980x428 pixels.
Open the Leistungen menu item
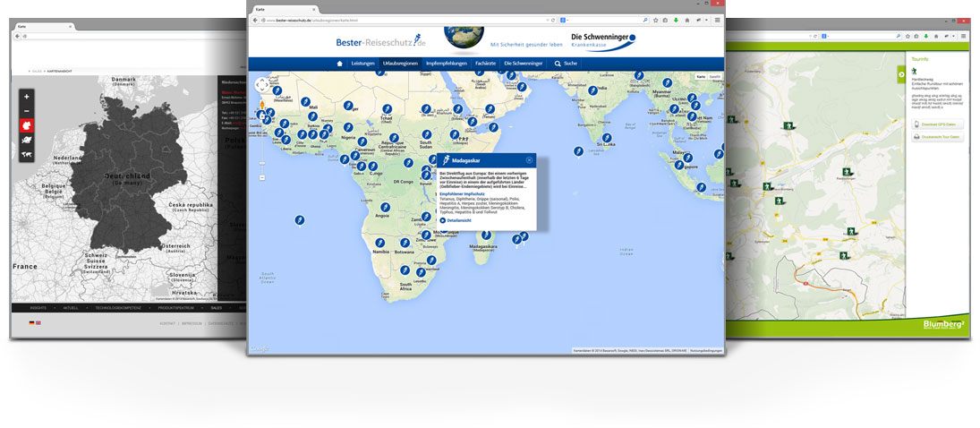(362, 64)
